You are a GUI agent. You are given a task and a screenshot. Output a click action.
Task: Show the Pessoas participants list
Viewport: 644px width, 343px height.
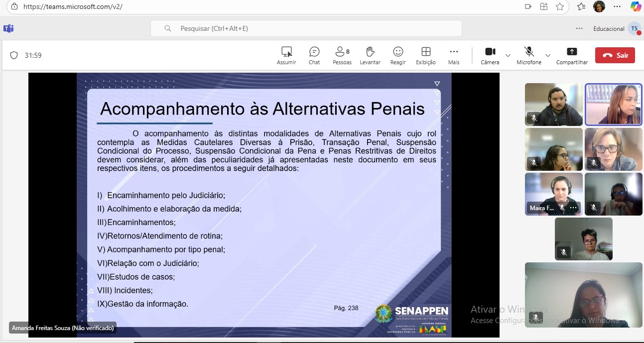click(342, 55)
